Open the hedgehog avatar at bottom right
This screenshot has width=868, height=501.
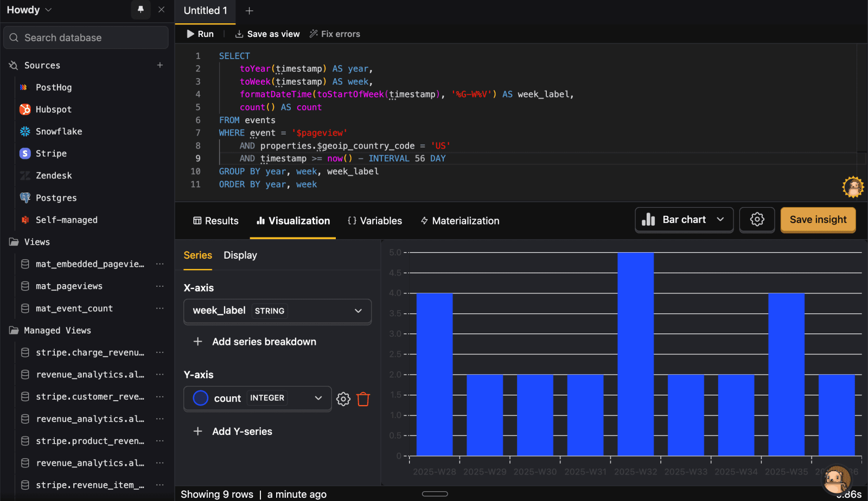(836, 480)
